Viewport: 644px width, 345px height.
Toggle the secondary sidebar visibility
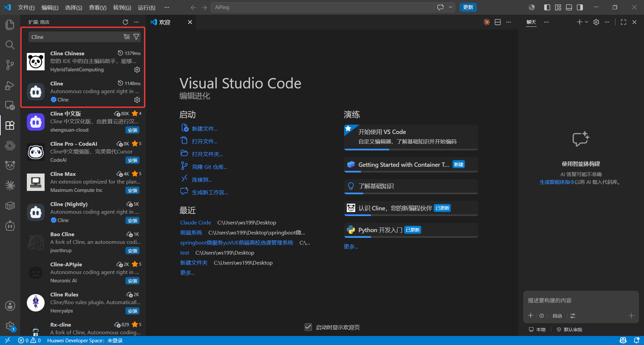click(580, 7)
